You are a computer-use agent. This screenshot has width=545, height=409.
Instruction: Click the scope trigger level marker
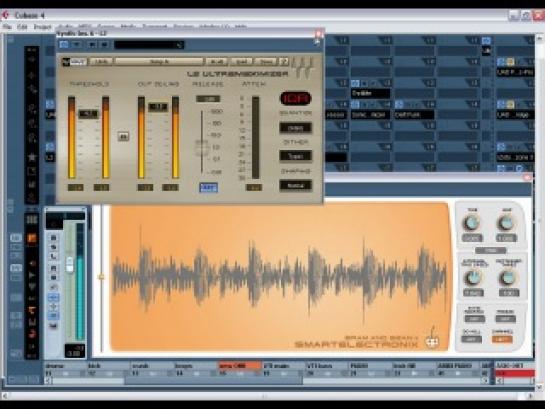[101, 277]
